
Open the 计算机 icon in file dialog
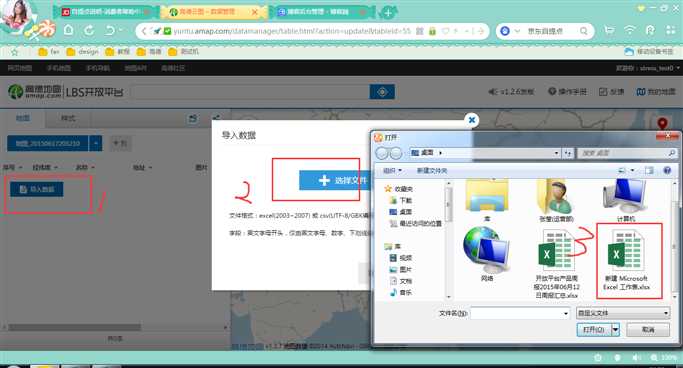point(626,200)
